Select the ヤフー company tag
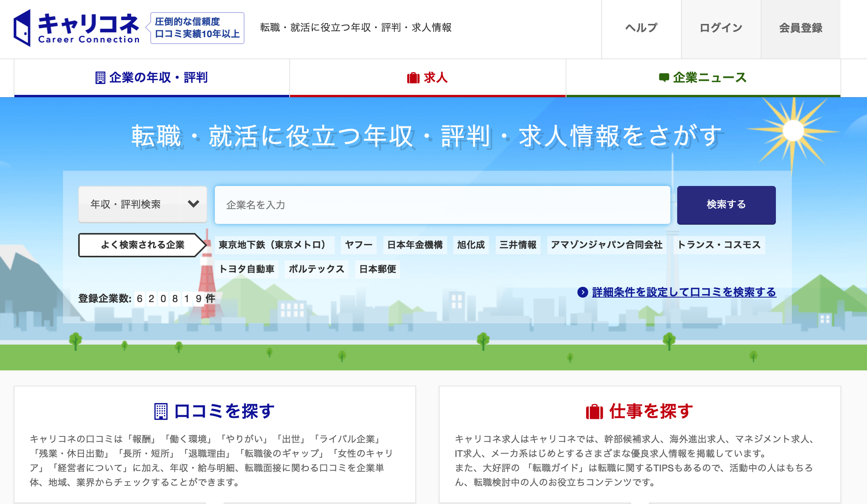Image resolution: width=867 pixels, height=504 pixels. [359, 245]
